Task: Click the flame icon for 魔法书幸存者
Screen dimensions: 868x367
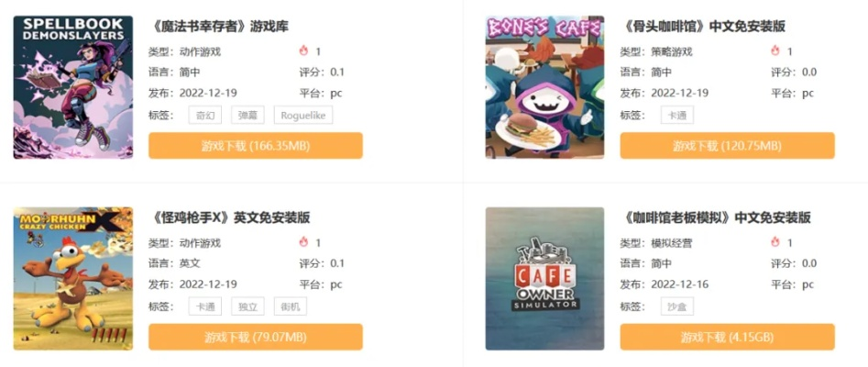Action: pyautogui.click(x=303, y=51)
